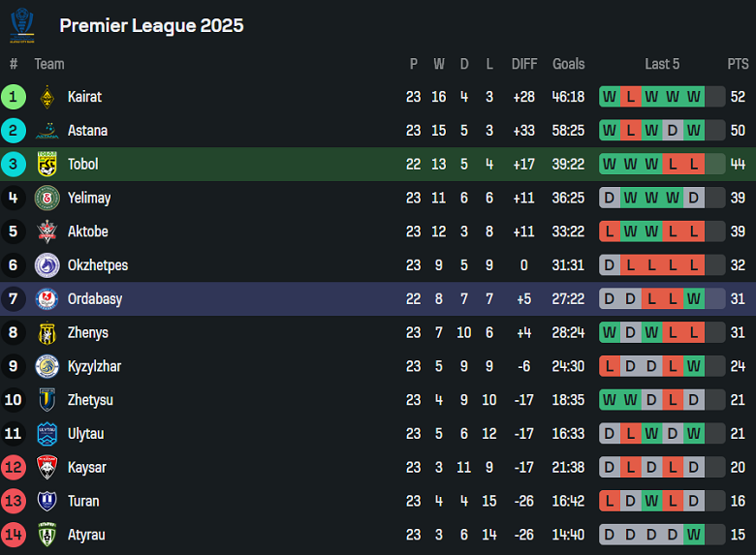Viewport: 756px width, 555px height.
Task: Click the Okzhetpes team emblem
Action: point(47,265)
